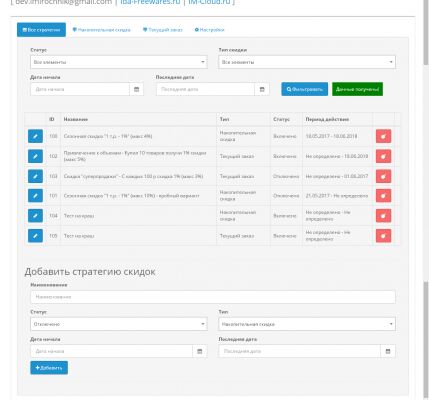Open the IM-Cloud.ru link
The height and width of the screenshot is (400, 429).
point(210,2)
